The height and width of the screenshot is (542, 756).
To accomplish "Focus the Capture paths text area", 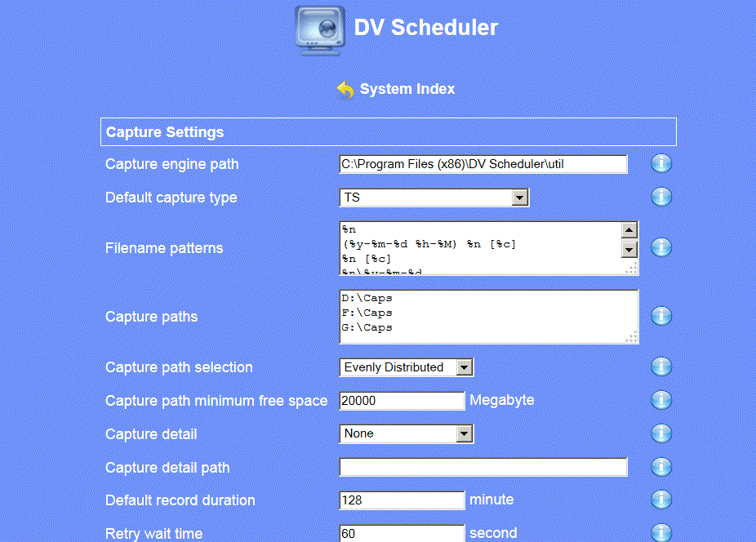I will pos(482,317).
